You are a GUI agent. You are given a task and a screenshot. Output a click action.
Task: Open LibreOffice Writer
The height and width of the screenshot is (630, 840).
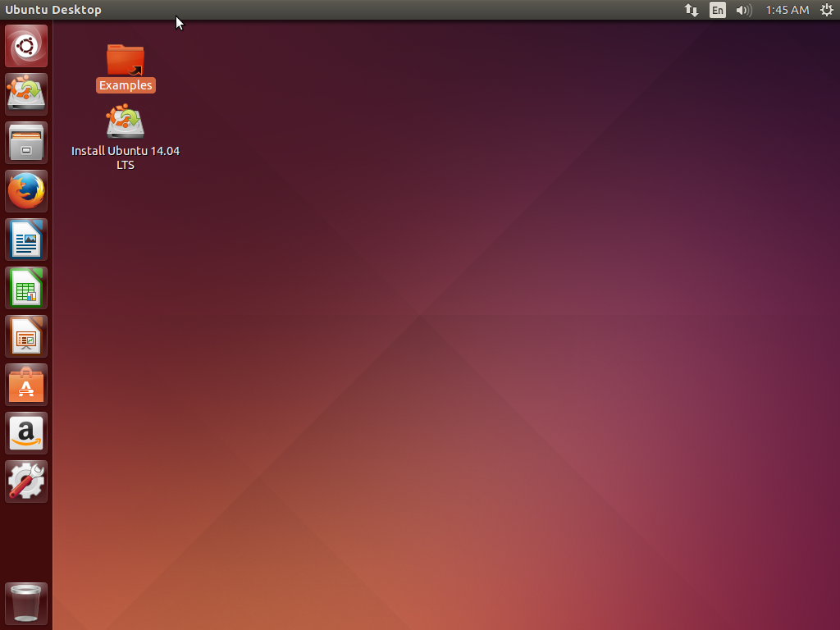[26, 240]
